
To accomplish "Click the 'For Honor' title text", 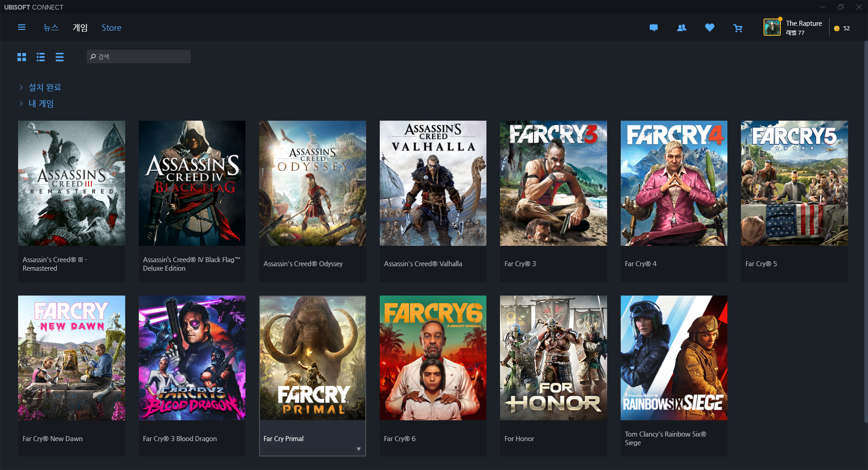I will (x=519, y=439).
